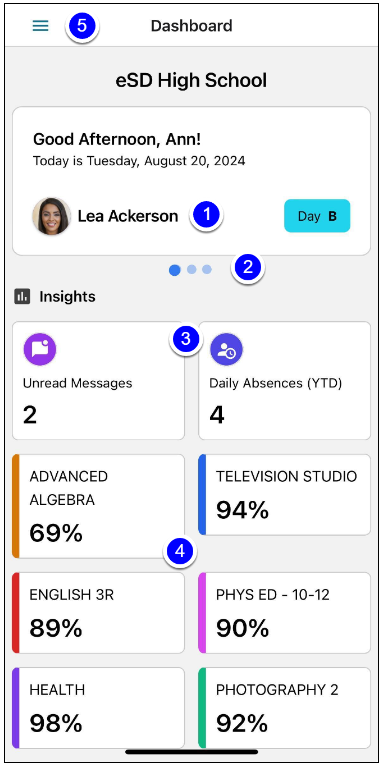381x765 pixels.
Task: Select the PHYS ED - 10-12 card
Action: coord(284,613)
